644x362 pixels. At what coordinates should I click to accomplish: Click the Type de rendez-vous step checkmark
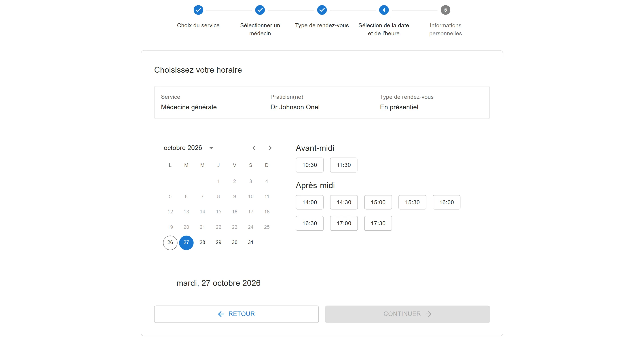(322, 10)
